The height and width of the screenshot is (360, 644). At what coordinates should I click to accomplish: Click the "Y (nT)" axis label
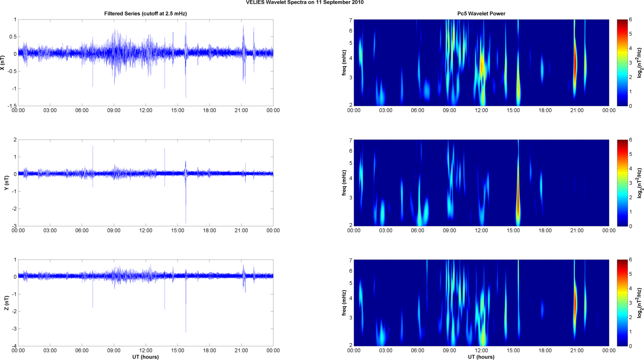click(6, 183)
